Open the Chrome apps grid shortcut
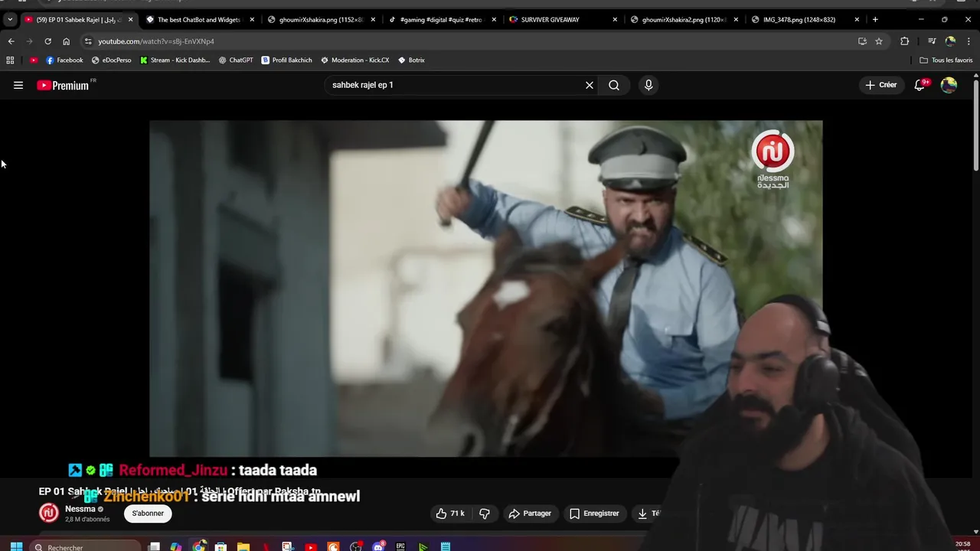Image resolution: width=980 pixels, height=551 pixels. (x=10, y=60)
